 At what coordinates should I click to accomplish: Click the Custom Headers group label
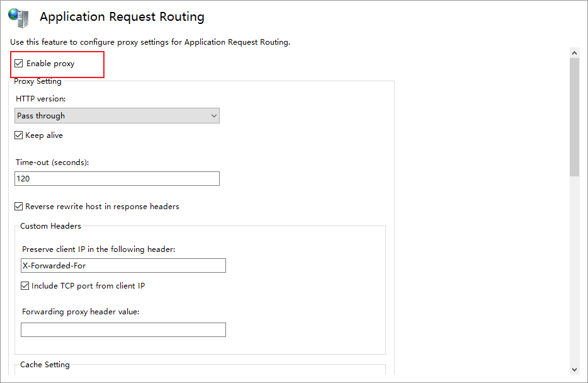point(50,226)
